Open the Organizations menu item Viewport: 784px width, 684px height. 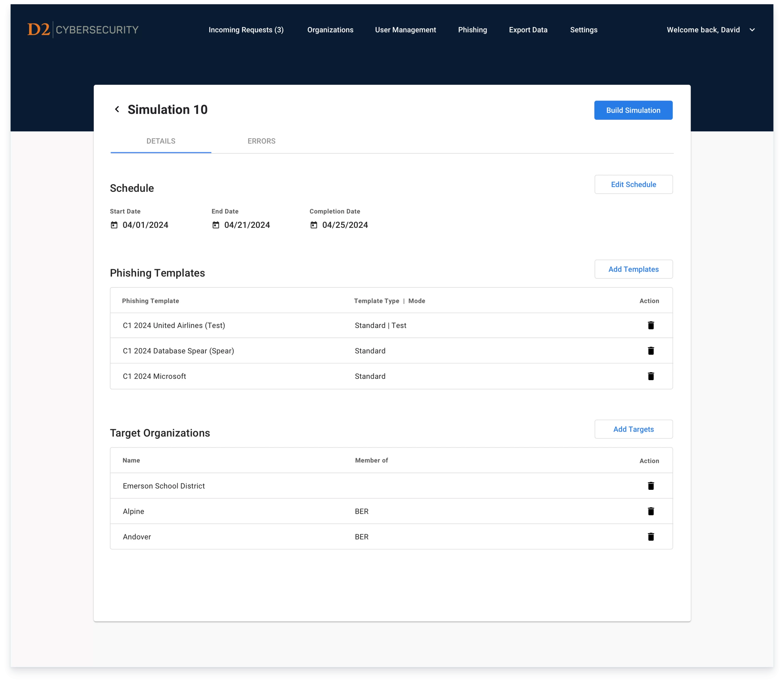[x=330, y=30]
